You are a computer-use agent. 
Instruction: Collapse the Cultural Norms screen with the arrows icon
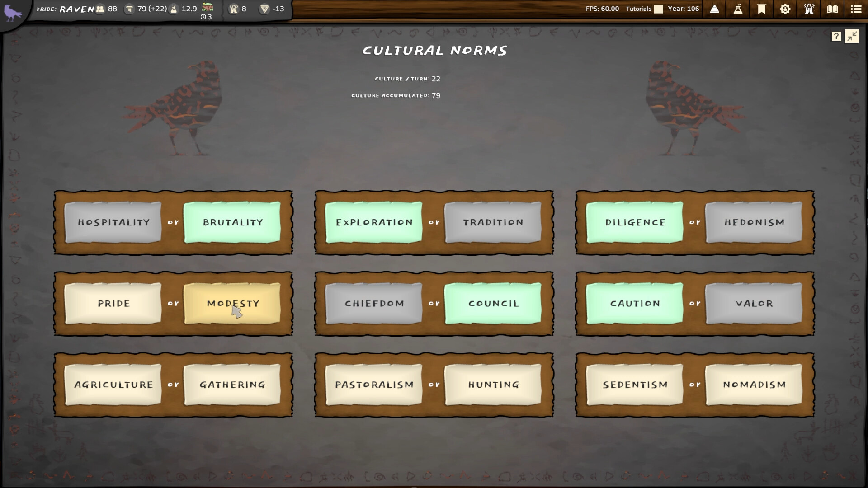(852, 37)
